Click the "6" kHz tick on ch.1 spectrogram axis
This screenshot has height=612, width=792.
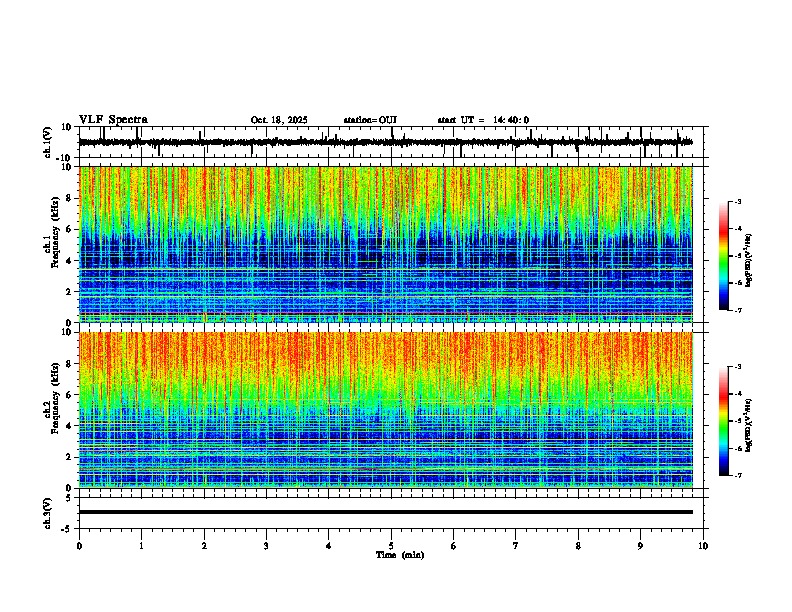coord(70,229)
